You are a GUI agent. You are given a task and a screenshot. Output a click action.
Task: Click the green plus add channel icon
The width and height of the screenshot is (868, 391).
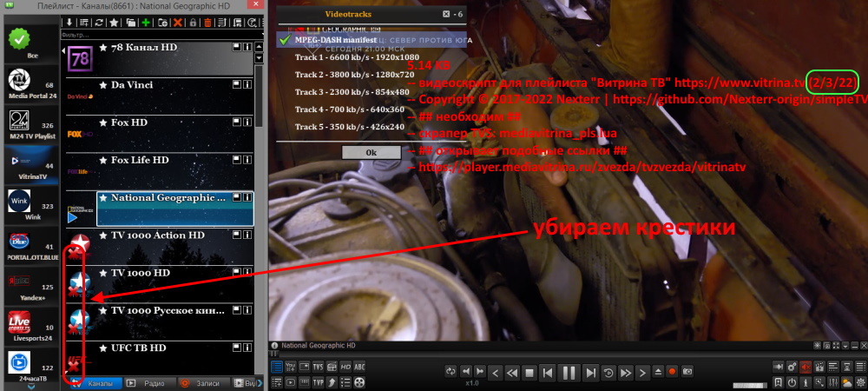[146, 22]
